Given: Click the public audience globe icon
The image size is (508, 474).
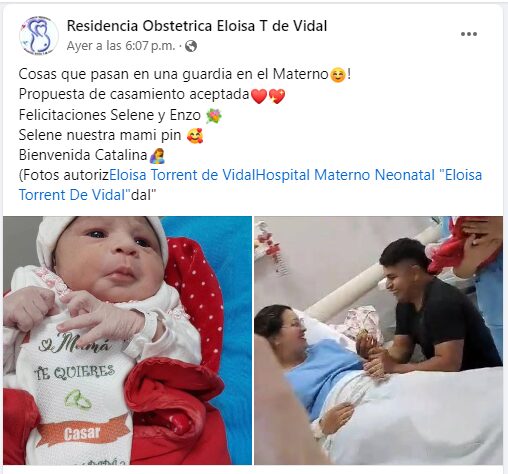Looking at the screenshot, I should pyautogui.click(x=191, y=46).
